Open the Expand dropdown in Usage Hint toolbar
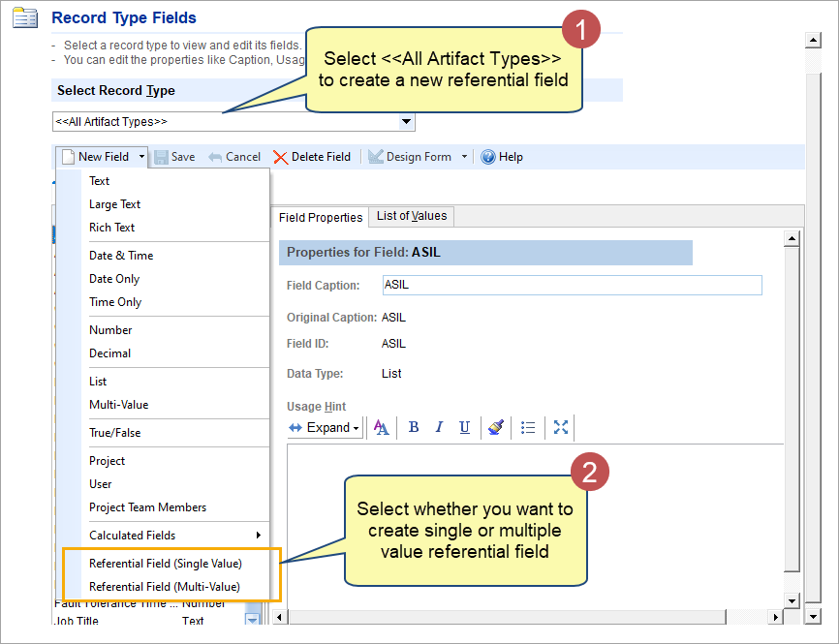Viewport: 839px width, 644px height. click(356, 428)
